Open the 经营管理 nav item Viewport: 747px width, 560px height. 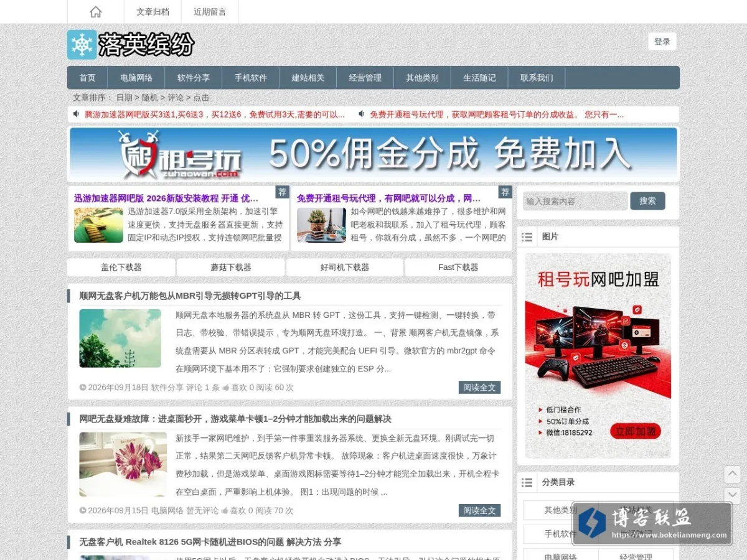coord(365,78)
